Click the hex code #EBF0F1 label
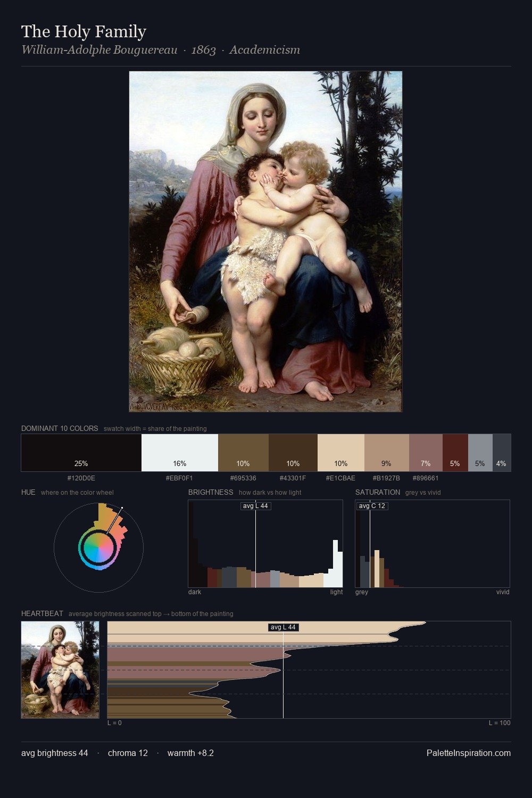 click(x=180, y=478)
